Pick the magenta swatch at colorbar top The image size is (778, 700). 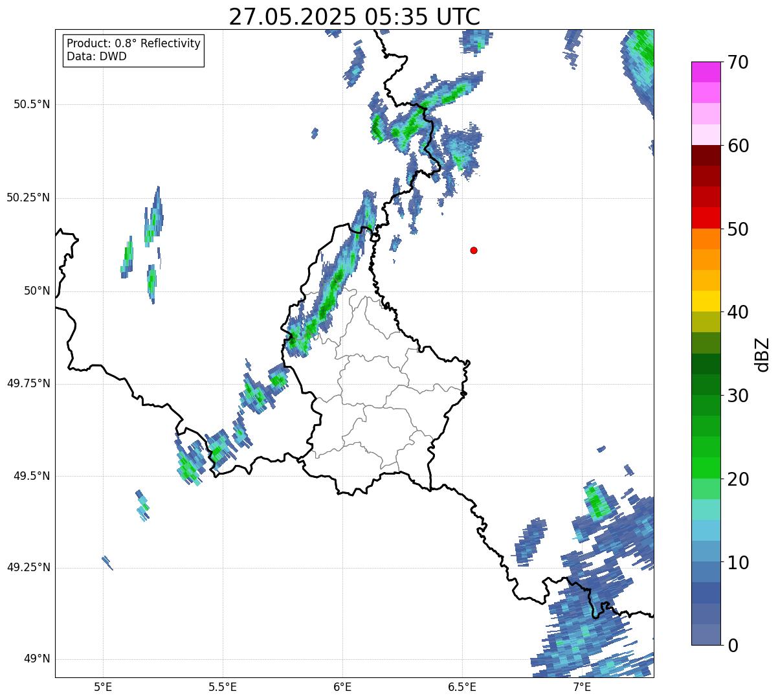[x=706, y=72]
